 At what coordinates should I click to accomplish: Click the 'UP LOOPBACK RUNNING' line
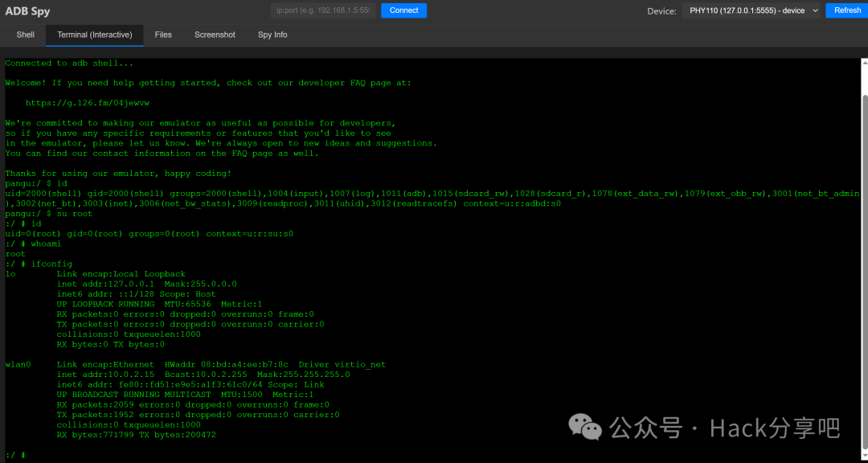159,304
